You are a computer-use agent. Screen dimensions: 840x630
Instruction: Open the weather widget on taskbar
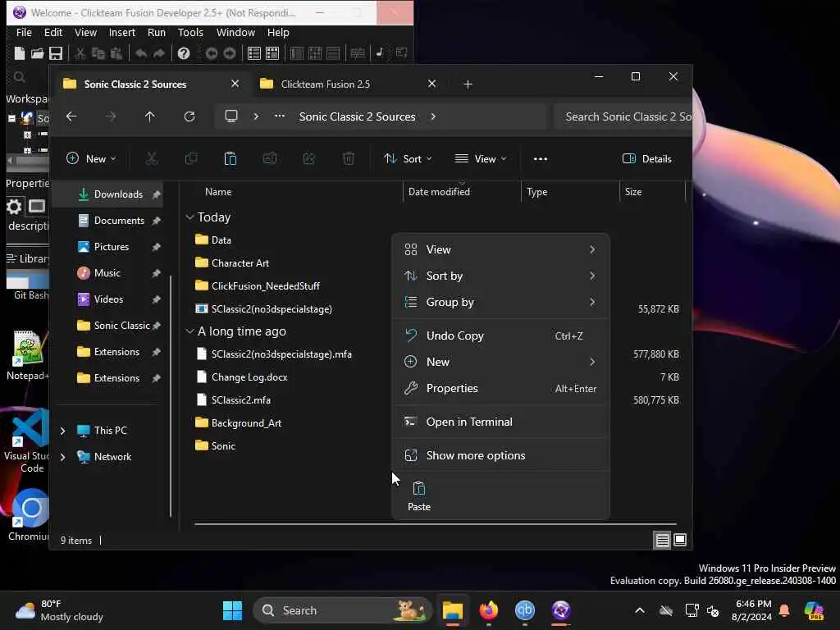pos(59,610)
